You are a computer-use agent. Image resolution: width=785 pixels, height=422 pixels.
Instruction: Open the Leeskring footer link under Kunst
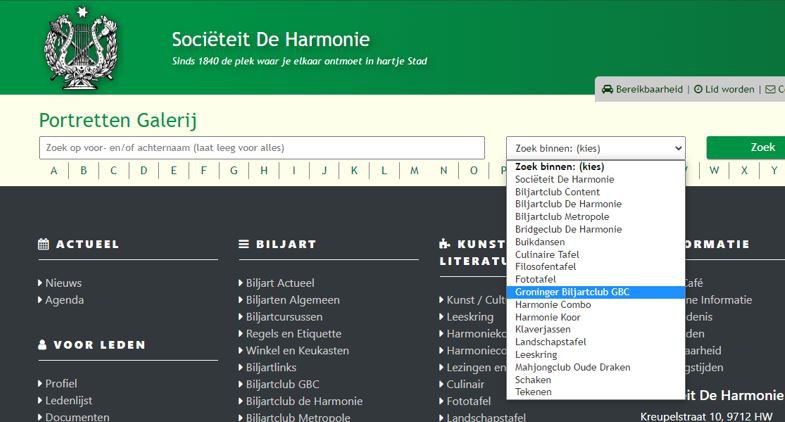(470, 317)
